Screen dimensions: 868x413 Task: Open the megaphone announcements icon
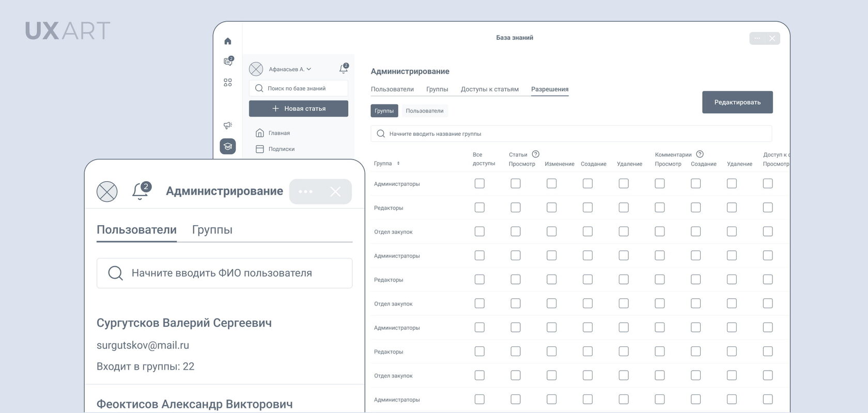coord(228,125)
